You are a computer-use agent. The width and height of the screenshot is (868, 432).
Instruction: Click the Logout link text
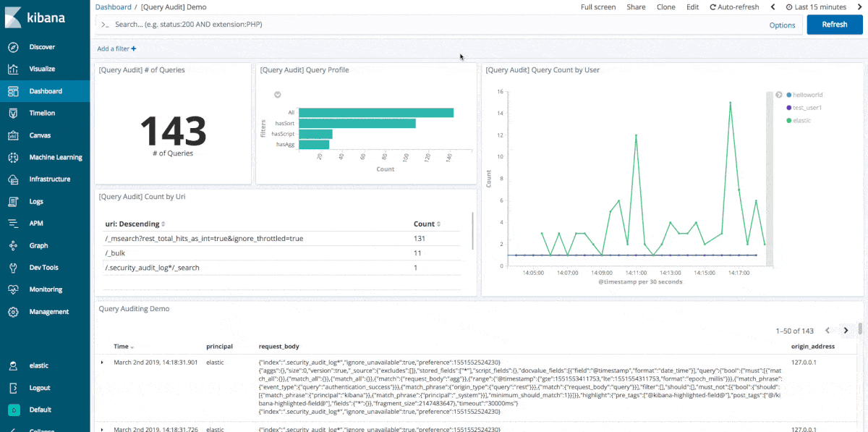(40, 388)
